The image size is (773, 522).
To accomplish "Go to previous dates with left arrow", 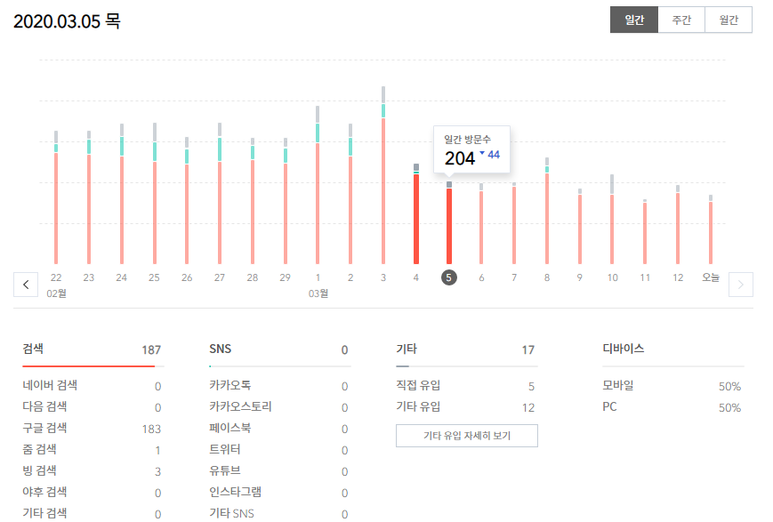I will pos(26,284).
